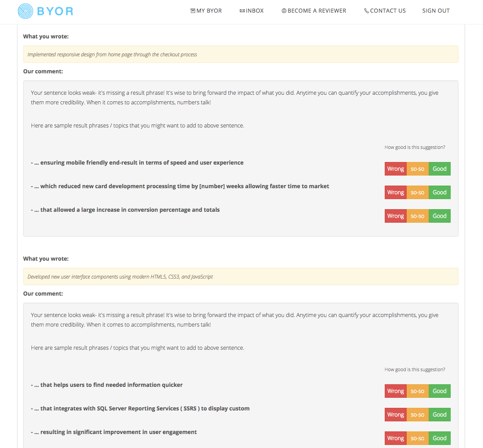Open the INBOX menu item
Image resolution: width=483 pixels, height=448 pixels.
(x=252, y=11)
